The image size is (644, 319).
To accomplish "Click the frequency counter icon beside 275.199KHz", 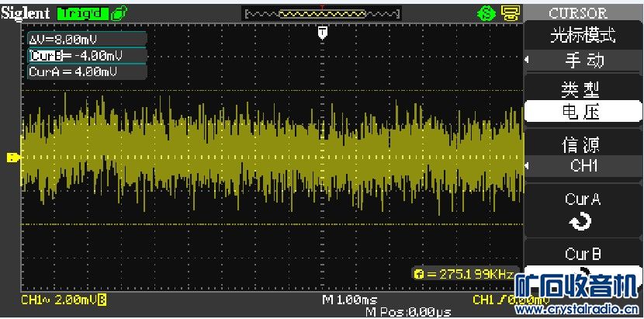I will pos(420,275).
